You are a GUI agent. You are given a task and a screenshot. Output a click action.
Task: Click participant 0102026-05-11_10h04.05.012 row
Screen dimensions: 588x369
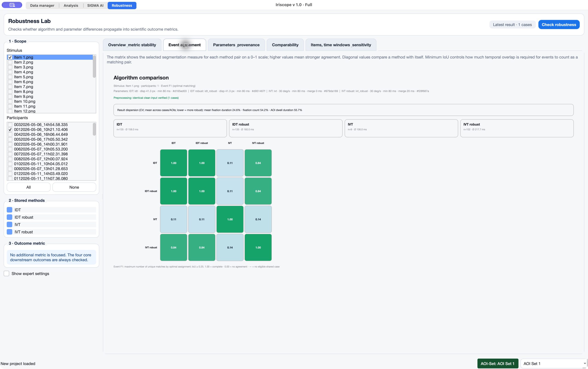[50, 164]
